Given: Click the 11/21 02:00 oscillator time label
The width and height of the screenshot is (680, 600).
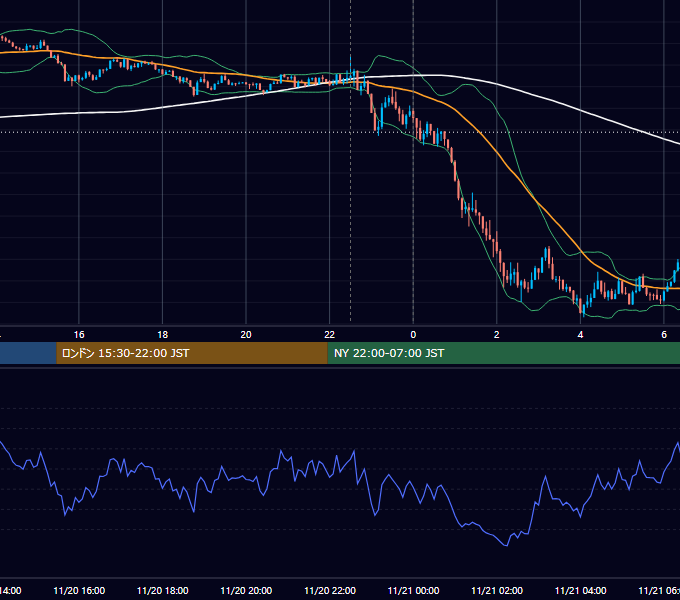Looking at the screenshot, I should point(497,590).
